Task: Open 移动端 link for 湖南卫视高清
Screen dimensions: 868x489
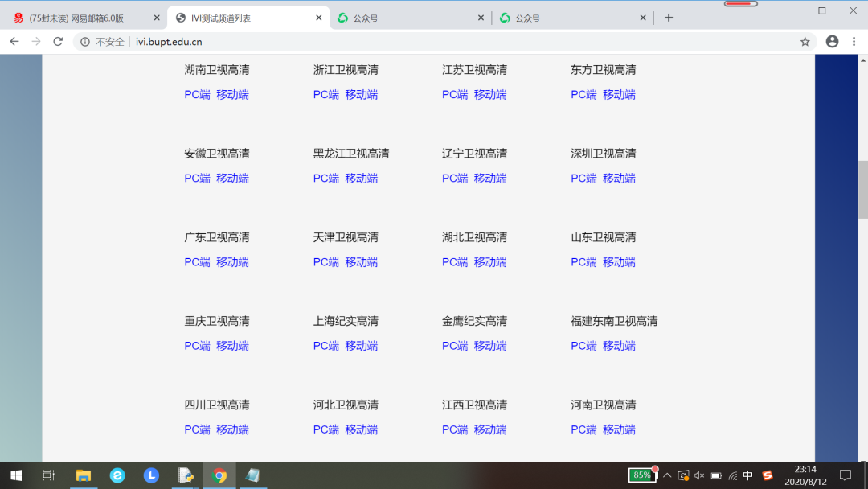Action: (232, 95)
